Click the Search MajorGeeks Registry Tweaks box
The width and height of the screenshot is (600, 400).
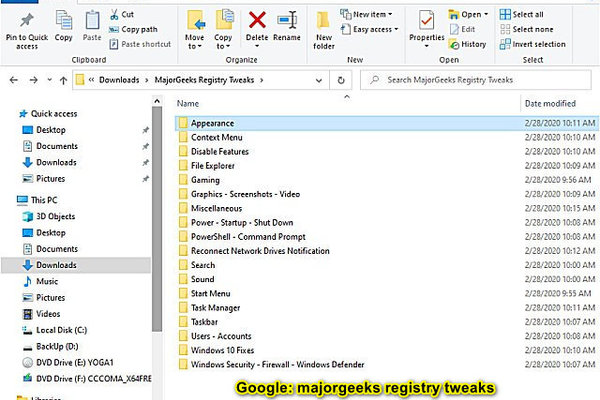coord(476,80)
